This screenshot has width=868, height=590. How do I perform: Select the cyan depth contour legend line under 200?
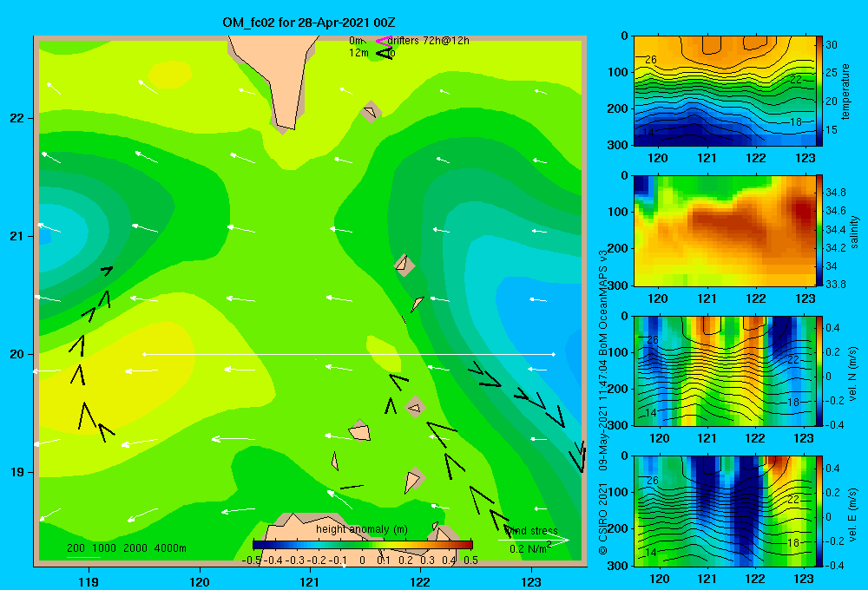83,557
